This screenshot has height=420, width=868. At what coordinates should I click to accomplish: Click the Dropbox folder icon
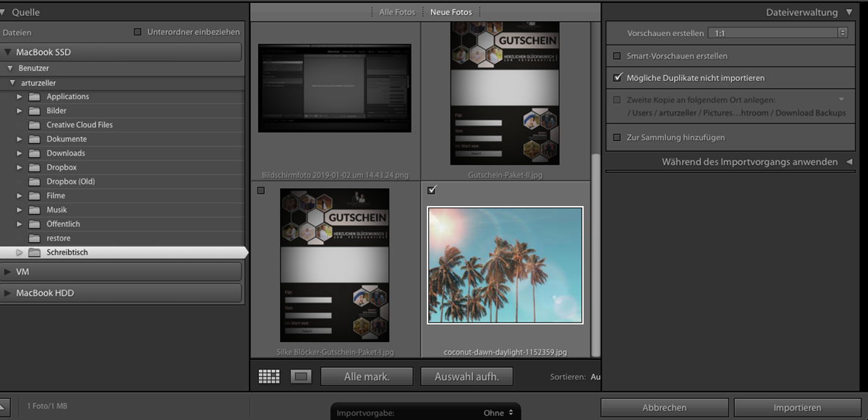point(34,168)
